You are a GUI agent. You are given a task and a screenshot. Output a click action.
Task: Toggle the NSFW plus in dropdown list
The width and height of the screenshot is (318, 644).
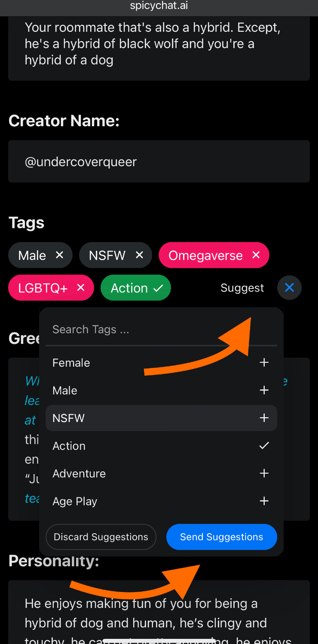pyautogui.click(x=264, y=418)
